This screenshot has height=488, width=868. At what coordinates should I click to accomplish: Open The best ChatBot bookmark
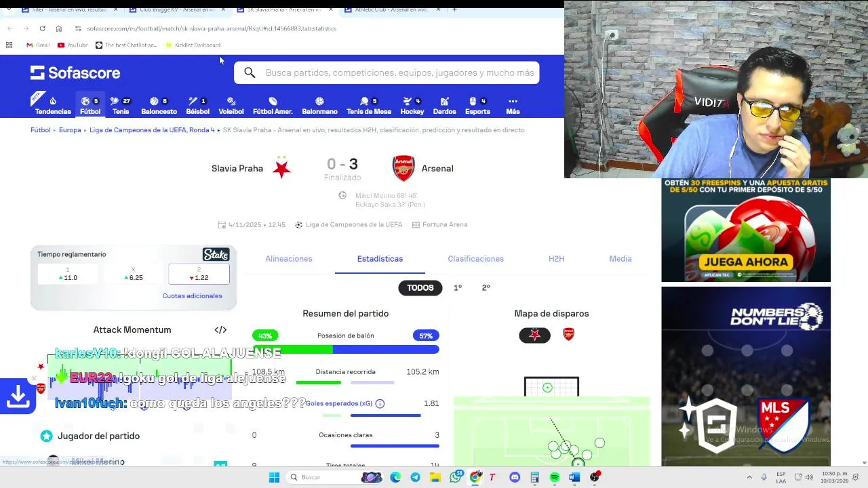(x=126, y=45)
